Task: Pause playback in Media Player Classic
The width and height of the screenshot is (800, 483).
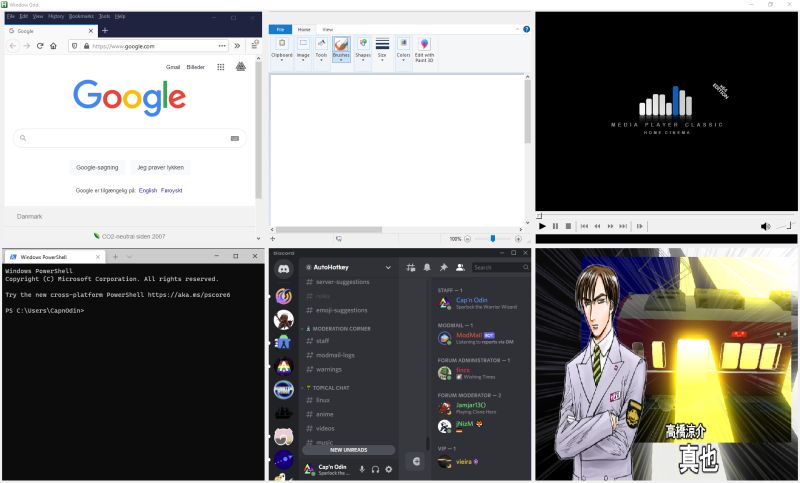Action: pyautogui.click(x=555, y=226)
